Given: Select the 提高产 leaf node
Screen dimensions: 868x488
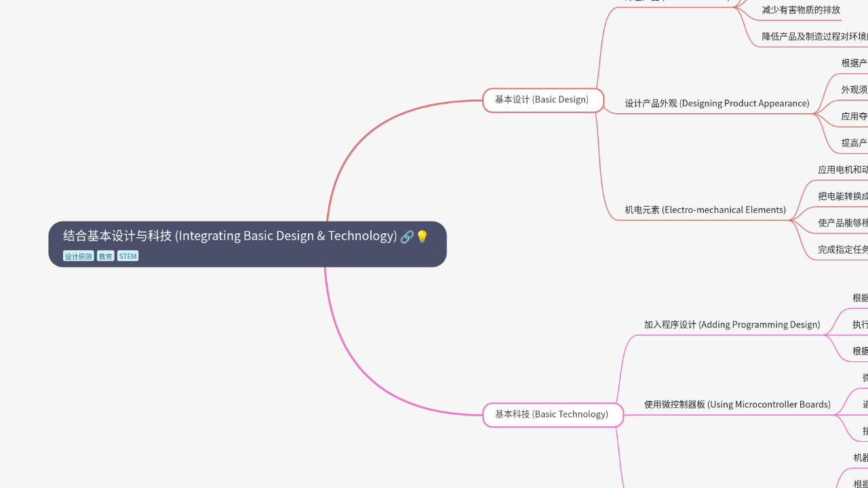Looking at the screenshot, I should (x=854, y=143).
